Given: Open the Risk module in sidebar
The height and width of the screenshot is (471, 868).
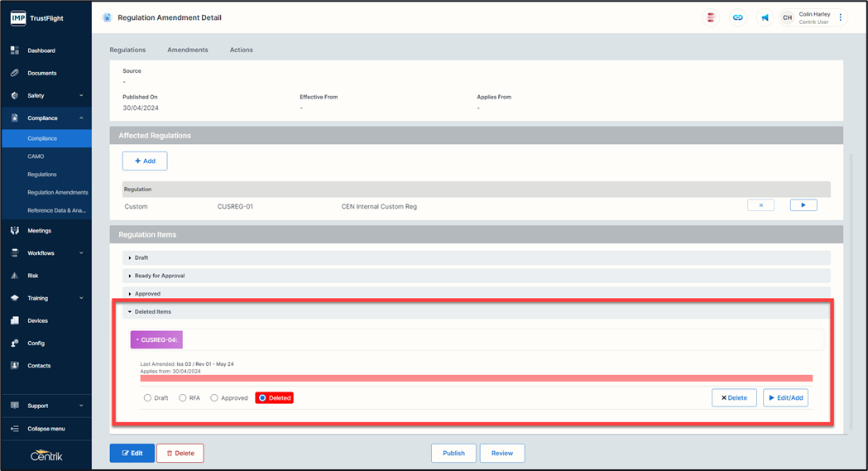Looking at the screenshot, I should tap(33, 276).
